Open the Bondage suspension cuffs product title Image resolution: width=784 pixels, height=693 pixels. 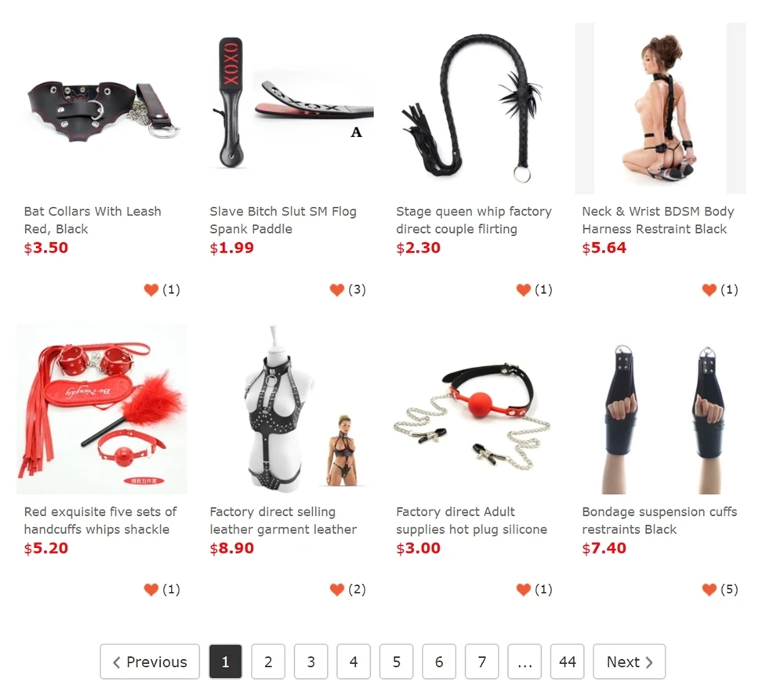coord(659,521)
